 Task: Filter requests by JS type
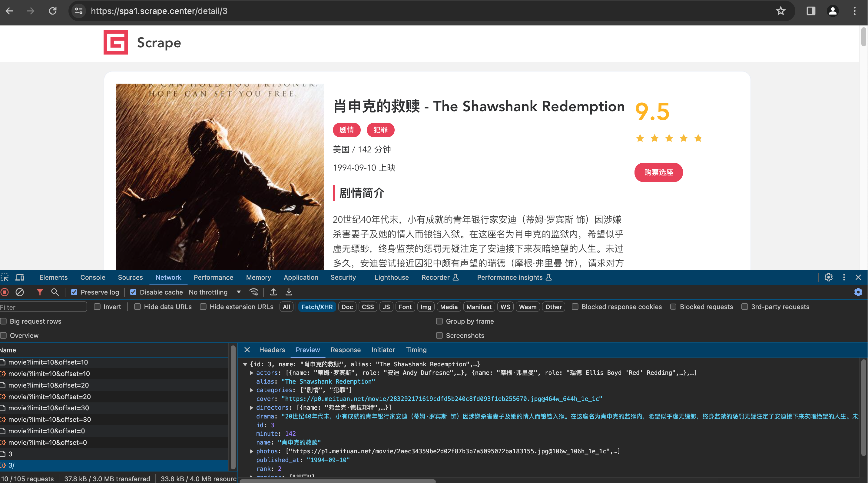click(x=386, y=307)
